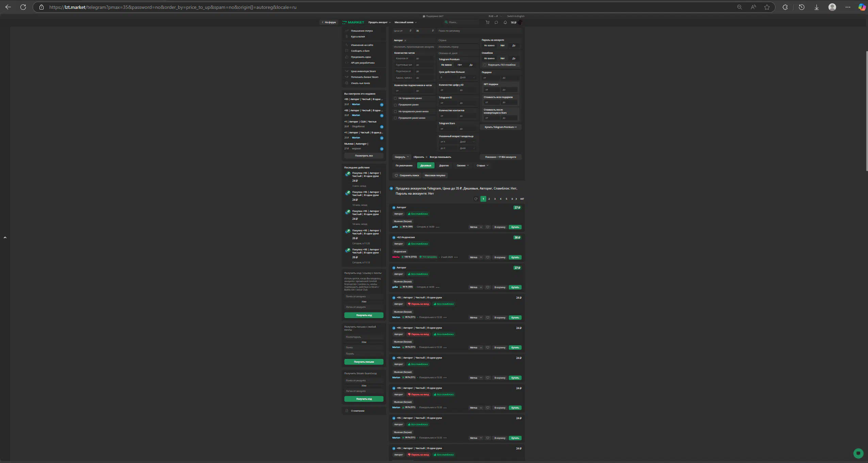
Task: Click Switch to English link
Action: coord(515,16)
